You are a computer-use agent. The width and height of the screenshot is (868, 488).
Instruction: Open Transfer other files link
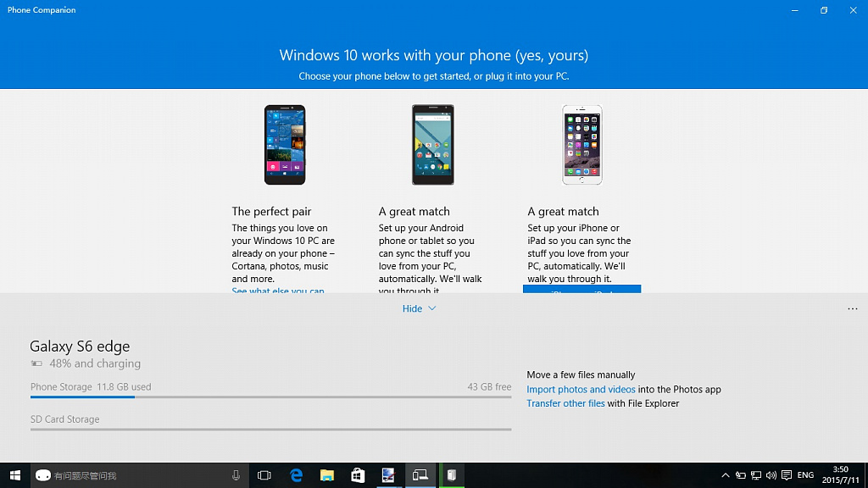point(565,403)
